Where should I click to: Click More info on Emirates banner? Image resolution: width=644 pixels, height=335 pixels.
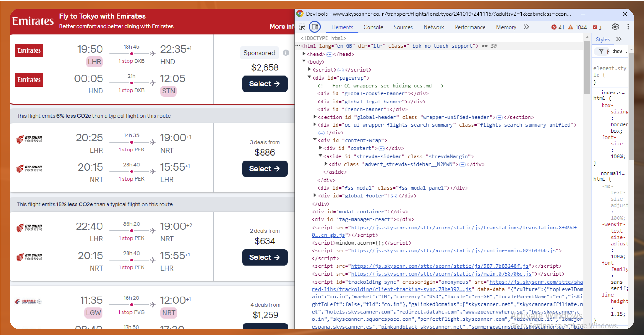tap(282, 26)
